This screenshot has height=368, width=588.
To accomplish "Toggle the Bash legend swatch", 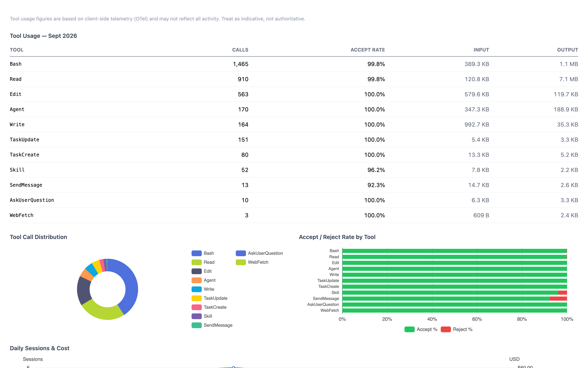I will [196, 253].
